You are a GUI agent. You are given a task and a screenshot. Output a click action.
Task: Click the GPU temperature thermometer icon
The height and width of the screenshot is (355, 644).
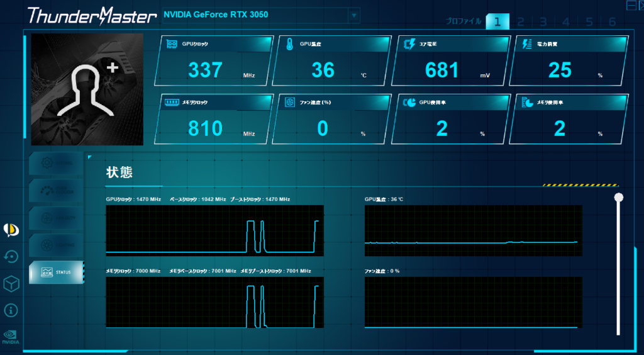[289, 44]
